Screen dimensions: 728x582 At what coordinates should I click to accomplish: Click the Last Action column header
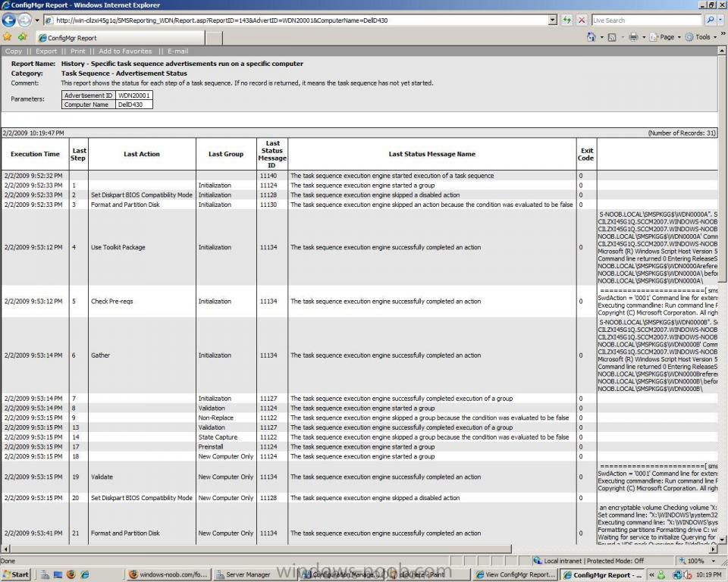(x=142, y=154)
